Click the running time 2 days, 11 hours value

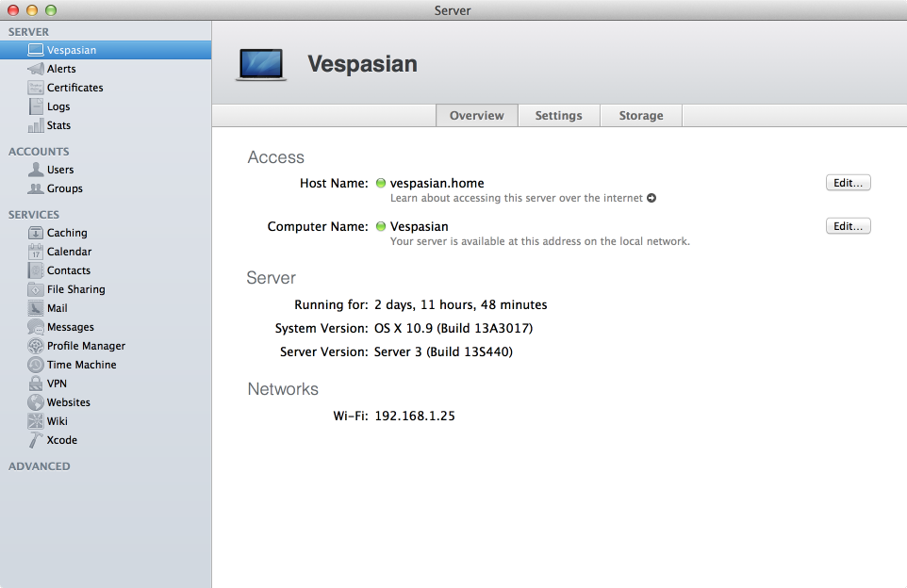(460, 304)
